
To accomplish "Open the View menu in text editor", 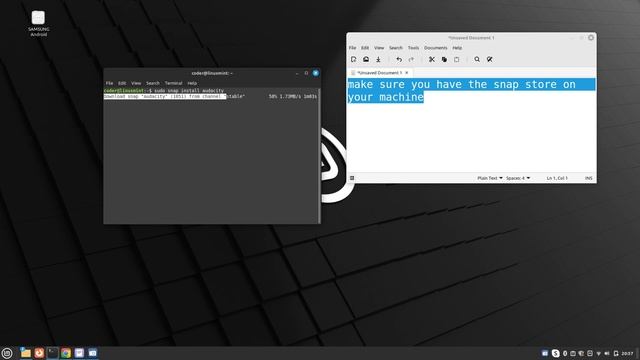I will click(x=379, y=48).
